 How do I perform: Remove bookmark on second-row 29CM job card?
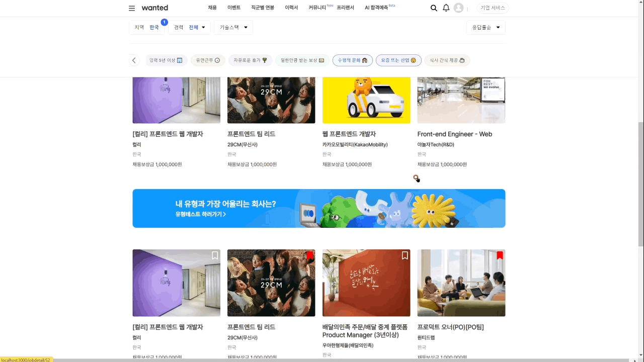click(x=310, y=255)
